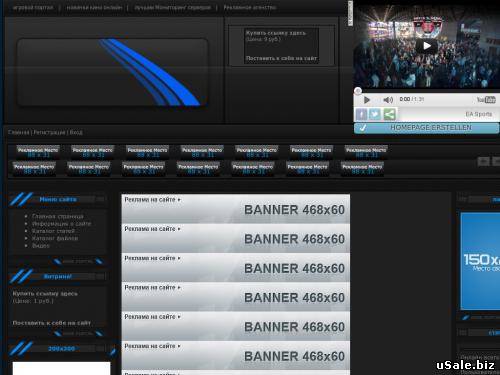Share the video on Facebook
Screen dimensions: 500x375
[x=361, y=114]
